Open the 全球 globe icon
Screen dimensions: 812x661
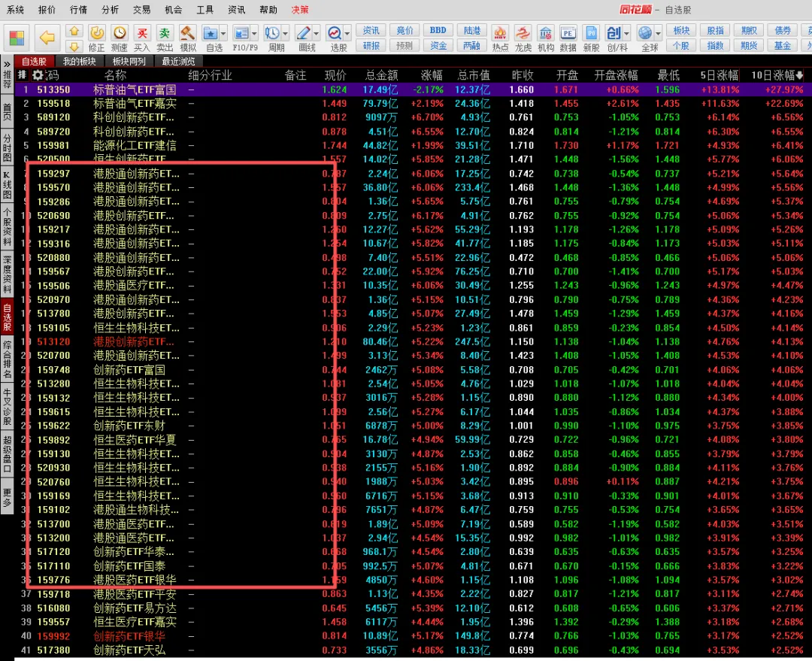pos(645,33)
